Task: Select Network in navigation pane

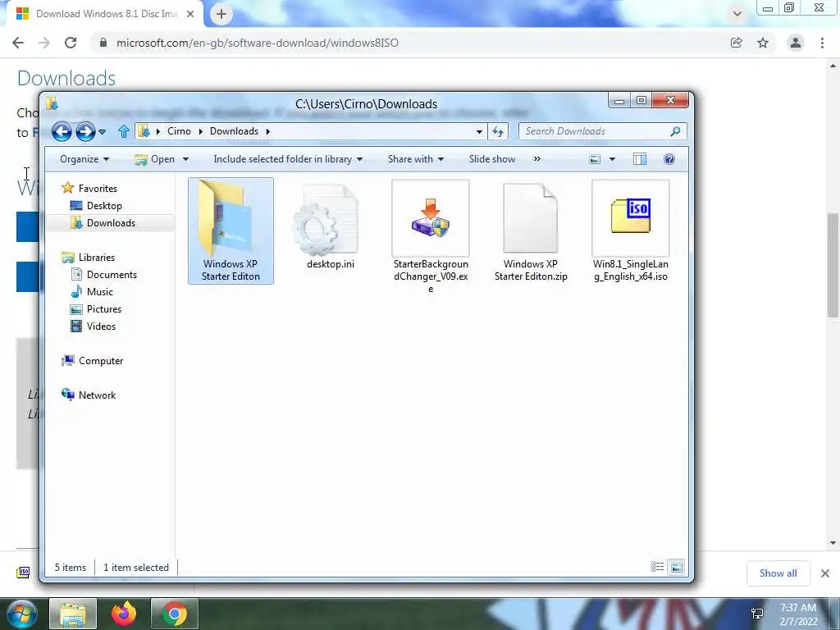Action: point(97,395)
